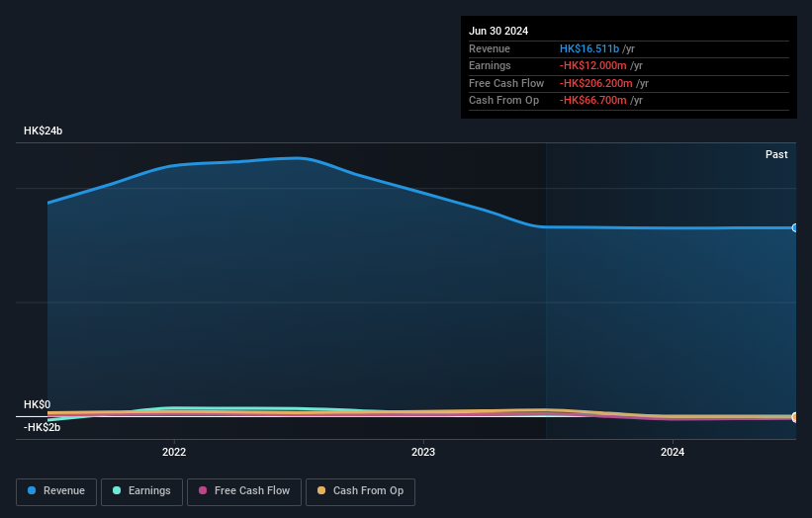Click the Earnings row label in tooltip
Screen dimensions: 812x518
(x=490, y=65)
